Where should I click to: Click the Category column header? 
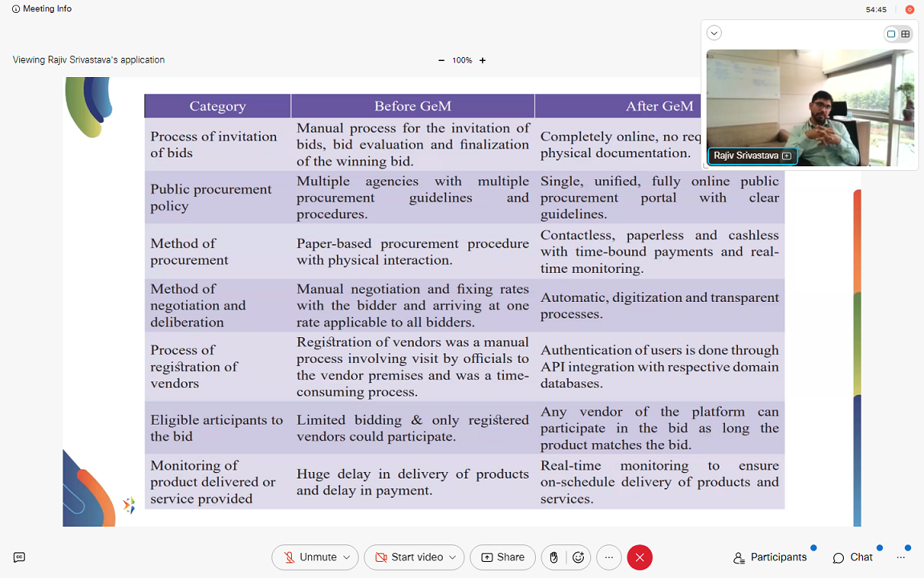(217, 106)
